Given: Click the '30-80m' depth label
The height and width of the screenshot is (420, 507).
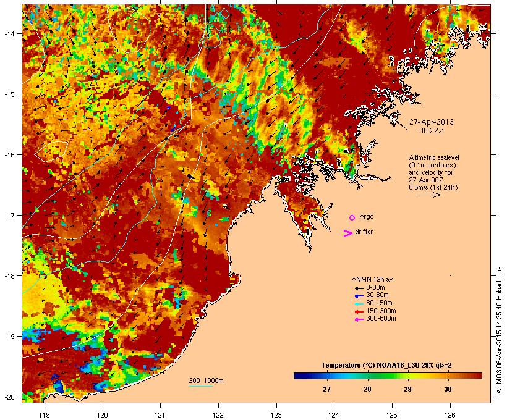Looking at the screenshot, I should coord(377,295).
